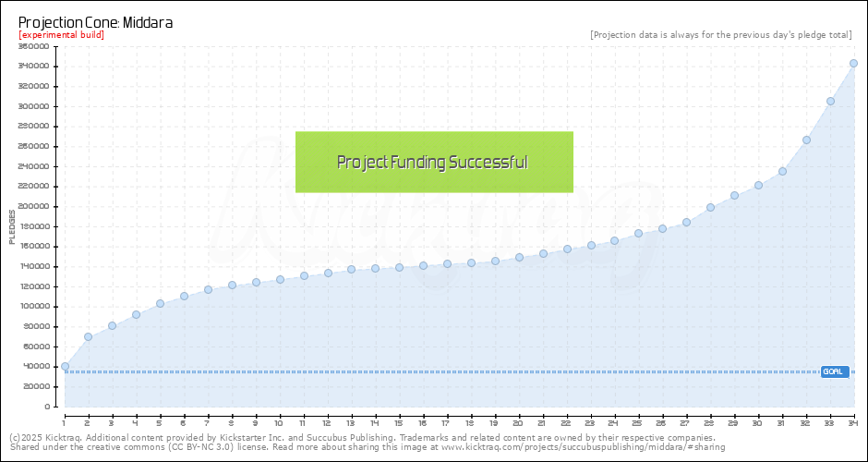This screenshot has height=462, width=868.
Task: Click the red experimental build label
Action: [61, 35]
